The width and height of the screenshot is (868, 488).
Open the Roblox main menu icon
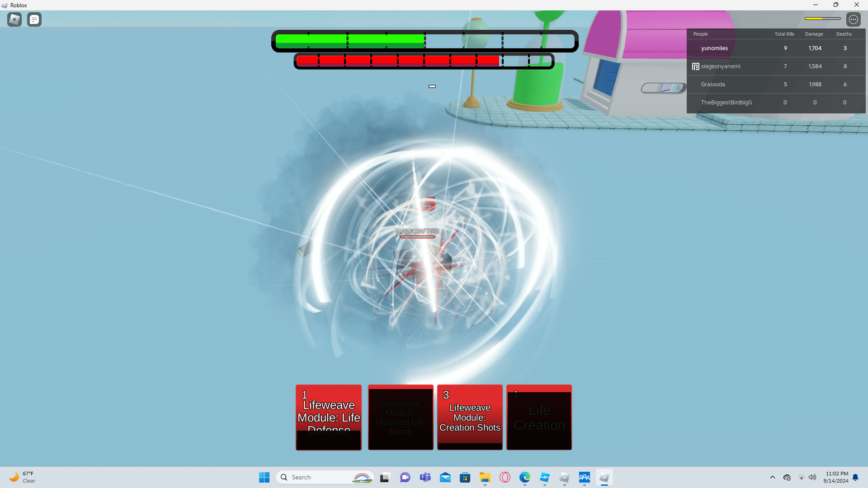14,19
